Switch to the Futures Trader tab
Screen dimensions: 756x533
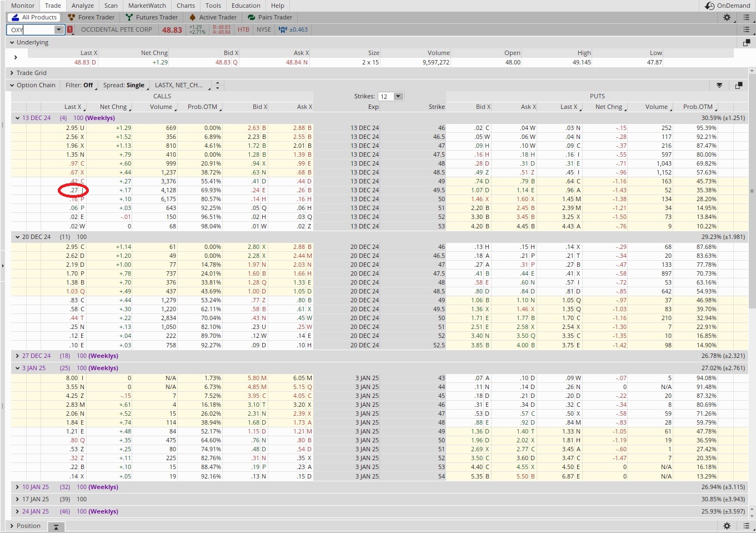click(152, 17)
